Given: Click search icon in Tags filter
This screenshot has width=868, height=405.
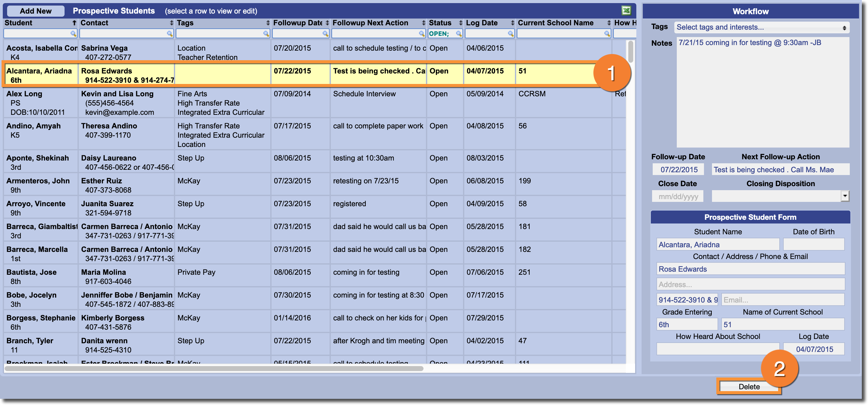Looking at the screenshot, I should point(266,34).
